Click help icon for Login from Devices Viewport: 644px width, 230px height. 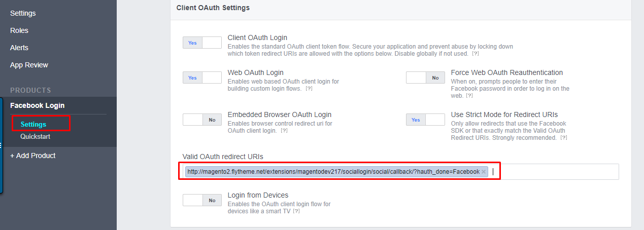click(x=296, y=211)
